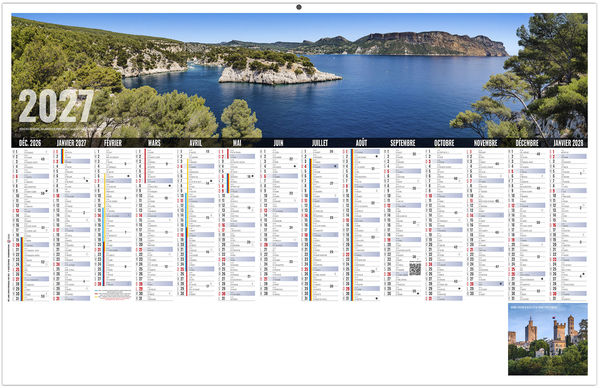Click the hanging hole at the top

pyautogui.click(x=299, y=7)
